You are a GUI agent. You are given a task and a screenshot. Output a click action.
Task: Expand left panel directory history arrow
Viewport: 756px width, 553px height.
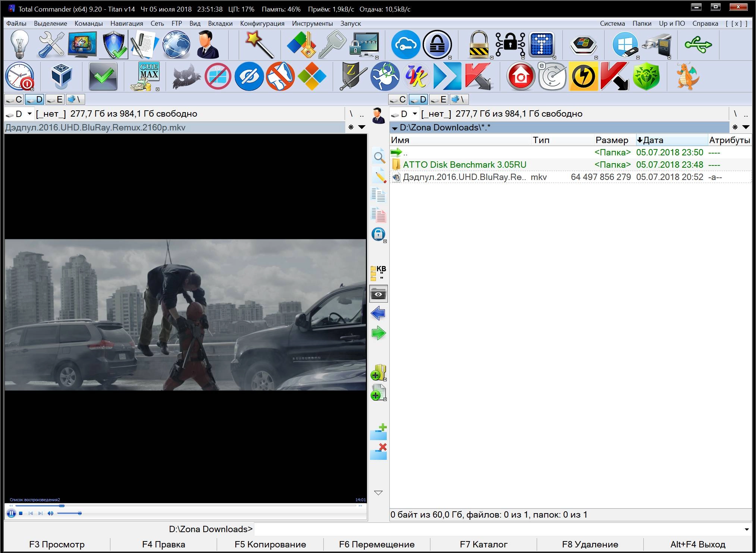tap(362, 127)
